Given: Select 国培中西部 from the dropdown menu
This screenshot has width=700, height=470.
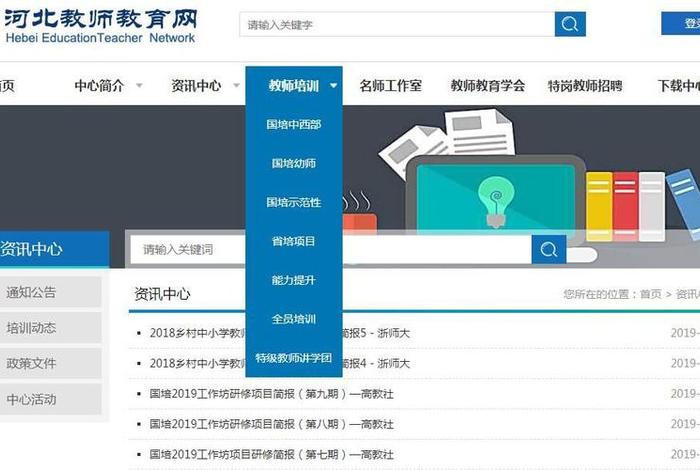Looking at the screenshot, I should (x=294, y=124).
